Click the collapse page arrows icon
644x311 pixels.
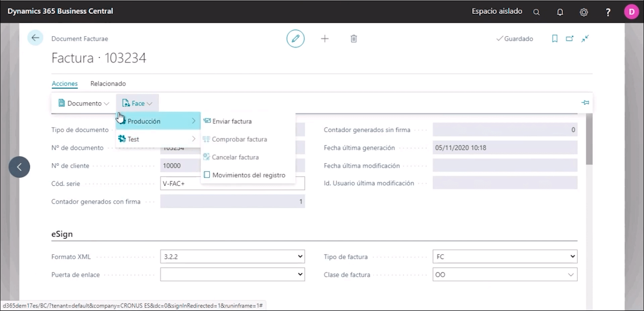[585, 39]
